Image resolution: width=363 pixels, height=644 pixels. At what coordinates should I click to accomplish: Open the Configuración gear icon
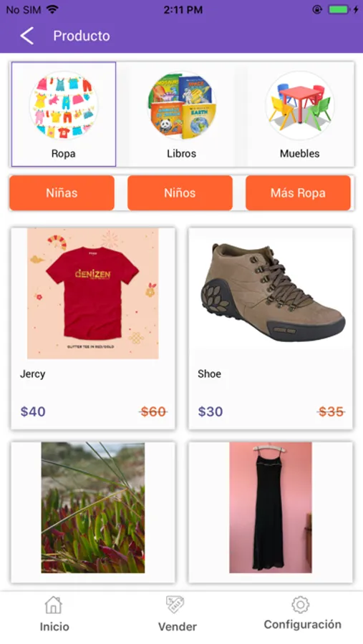301,605
